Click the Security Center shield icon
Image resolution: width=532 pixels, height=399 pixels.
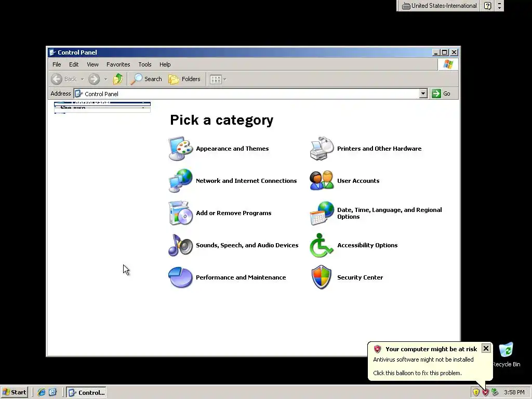pyautogui.click(x=321, y=277)
